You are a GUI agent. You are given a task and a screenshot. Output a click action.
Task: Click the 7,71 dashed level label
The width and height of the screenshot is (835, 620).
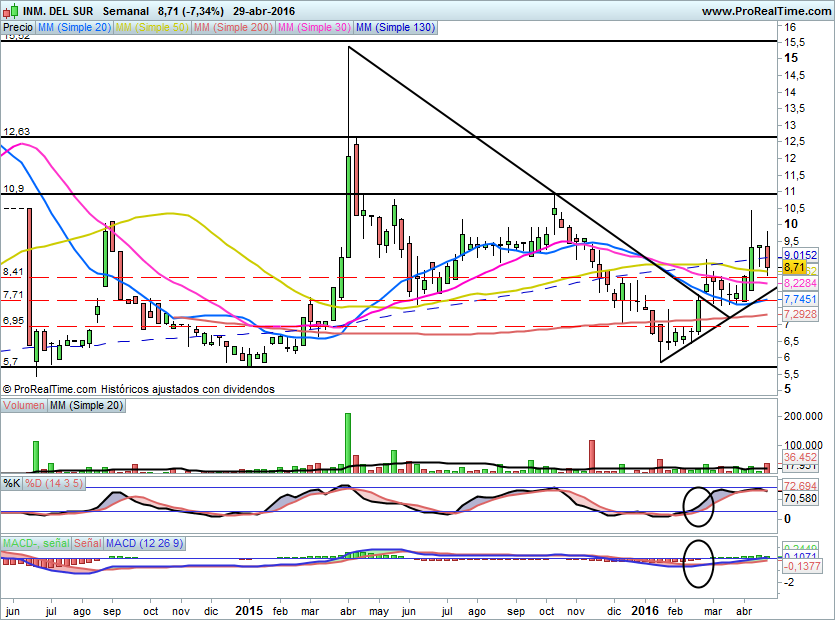13,295
